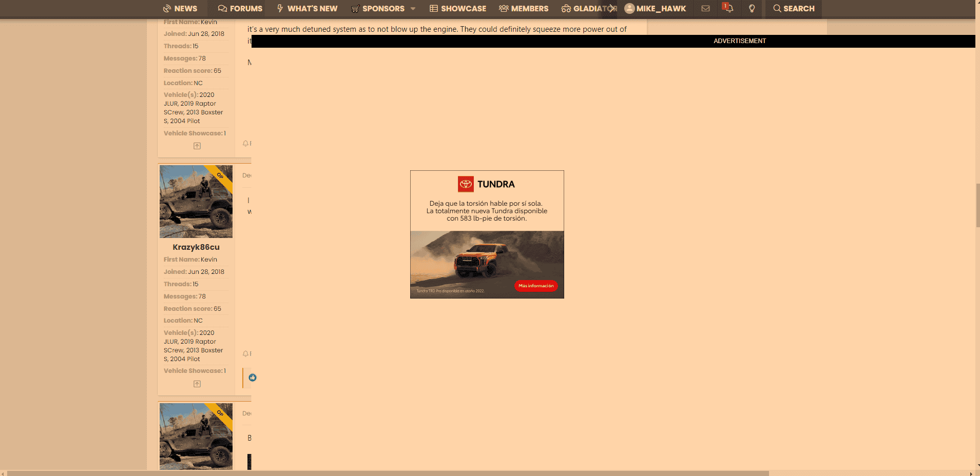Screen dimensions: 980x476
Task: Click the Toyota logo in ad
Action: [x=466, y=184]
